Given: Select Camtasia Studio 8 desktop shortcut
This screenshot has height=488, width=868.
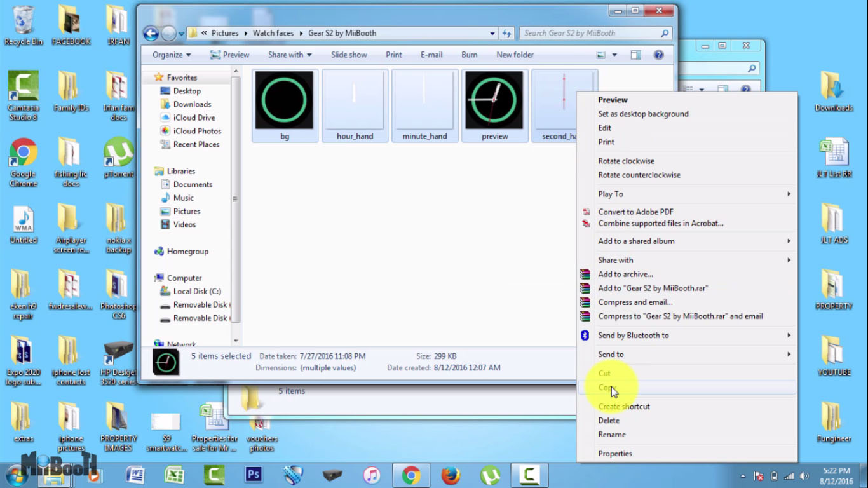Looking at the screenshot, I should point(24,95).
